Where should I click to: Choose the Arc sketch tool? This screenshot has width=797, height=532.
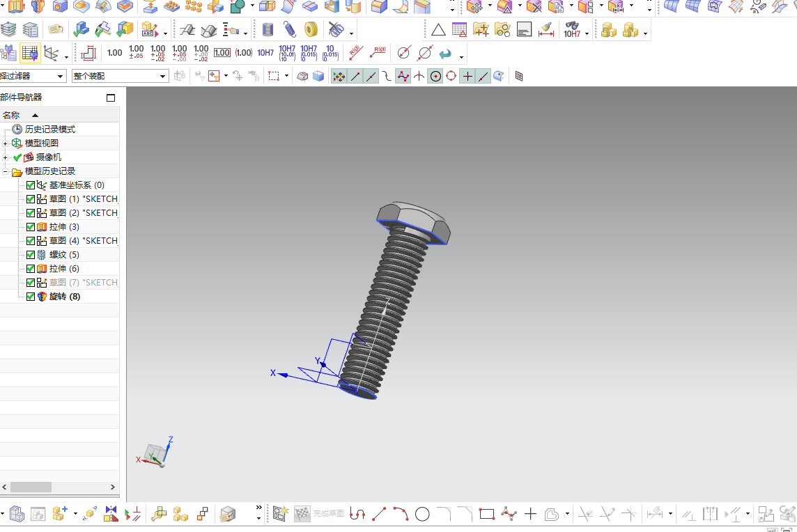point(401,514)
